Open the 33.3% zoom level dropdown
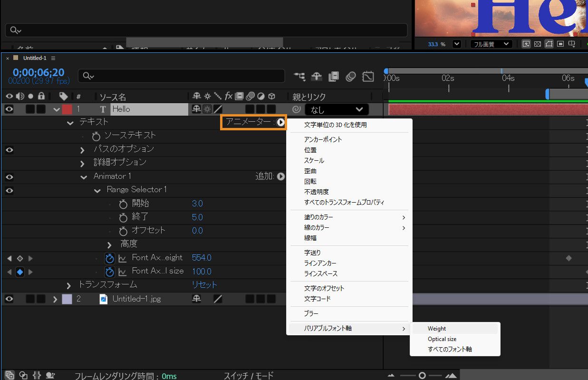 pyautogui.click(x=456, y=43)
